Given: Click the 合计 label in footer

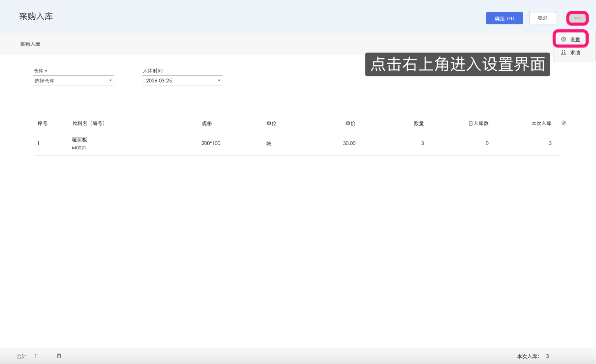Looking at the screenshot, I should click(x=22, y=356).
